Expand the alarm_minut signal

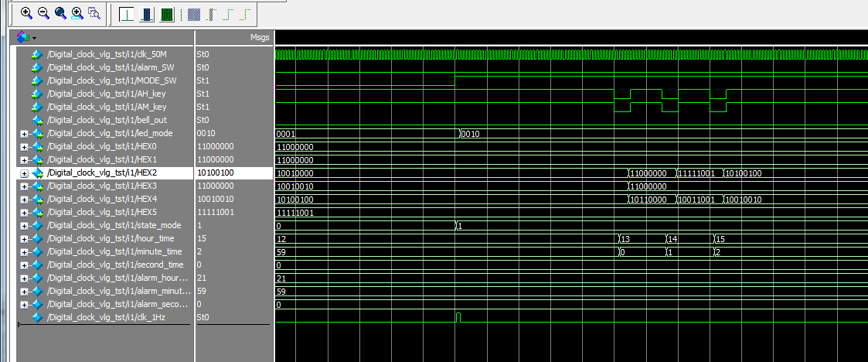25,291
